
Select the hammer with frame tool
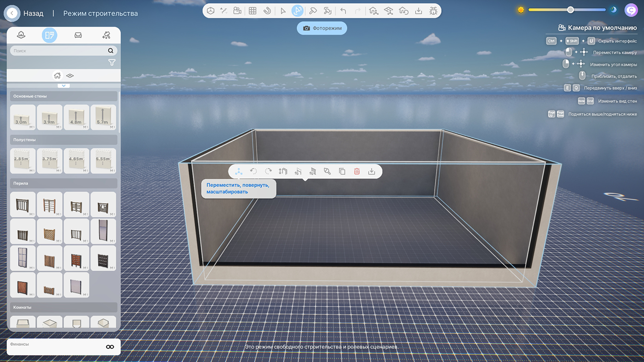pos(327,11)
